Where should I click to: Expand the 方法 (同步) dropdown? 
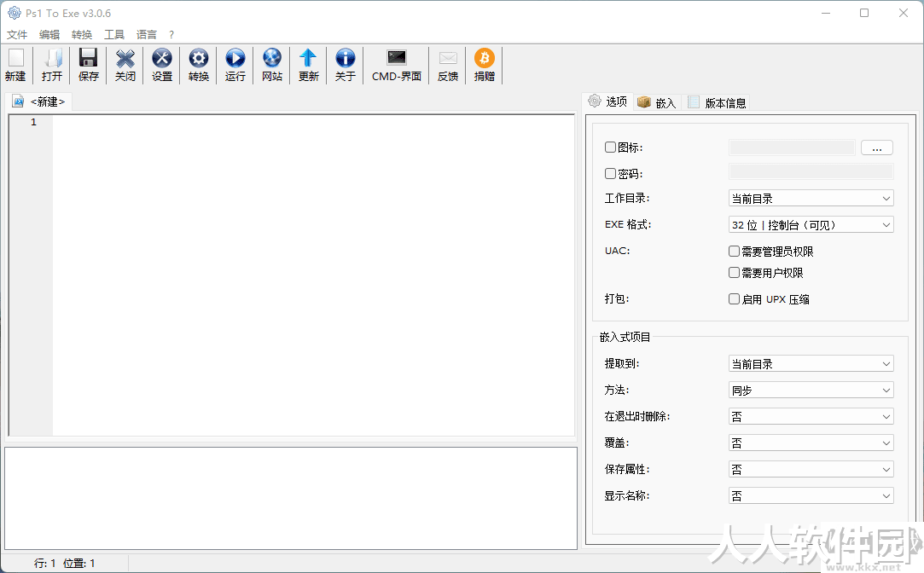tap(811, 391)
